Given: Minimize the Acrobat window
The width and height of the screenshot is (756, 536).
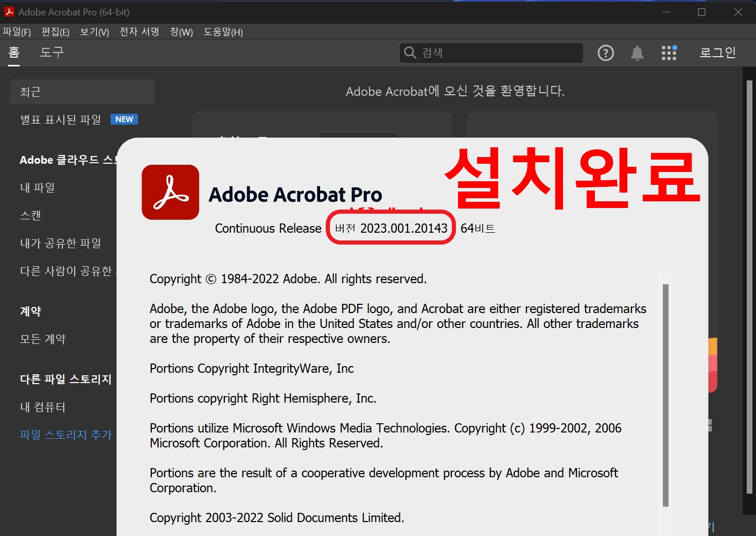Looking at the screenshot, I should [666, 12].
